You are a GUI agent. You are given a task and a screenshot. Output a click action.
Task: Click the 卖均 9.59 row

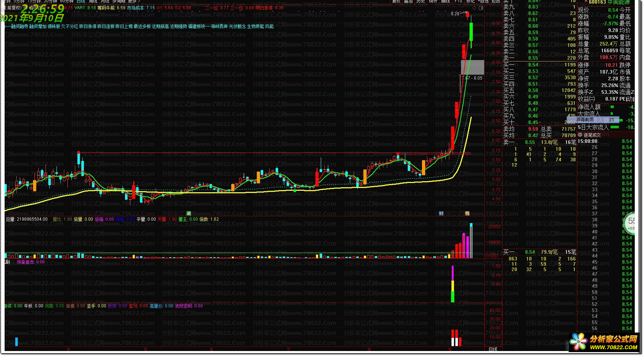coord(540,129)
